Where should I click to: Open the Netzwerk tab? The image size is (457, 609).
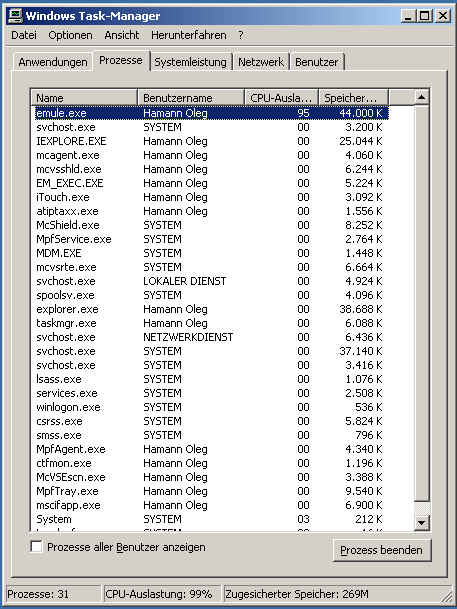(x=261, y=62)
